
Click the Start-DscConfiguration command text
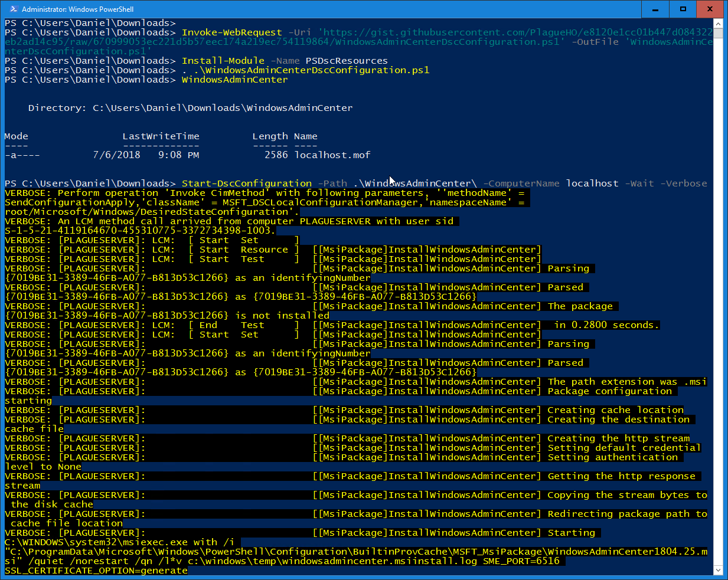246,183
